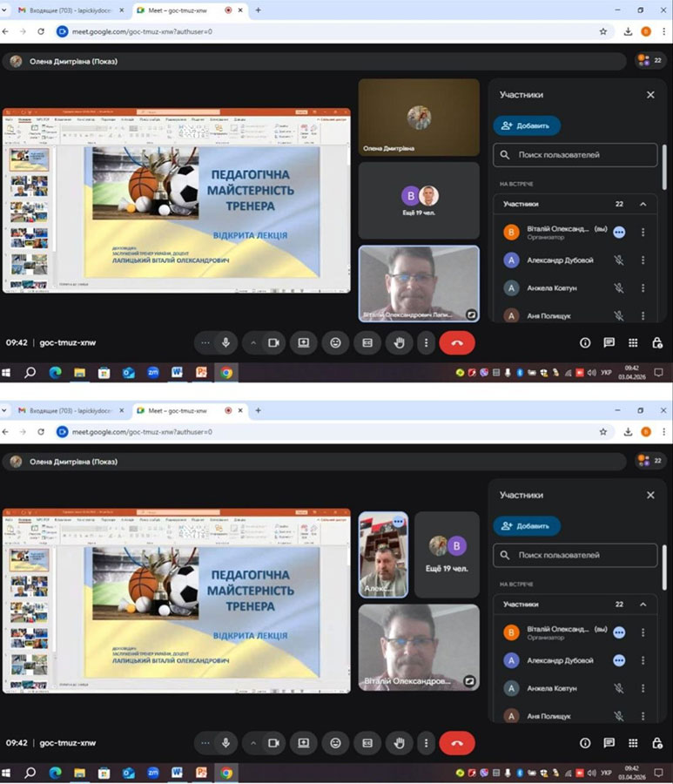Click Поиск пользователей field in top screenshot
The image size is (673, 784).
tap(575, 155)
